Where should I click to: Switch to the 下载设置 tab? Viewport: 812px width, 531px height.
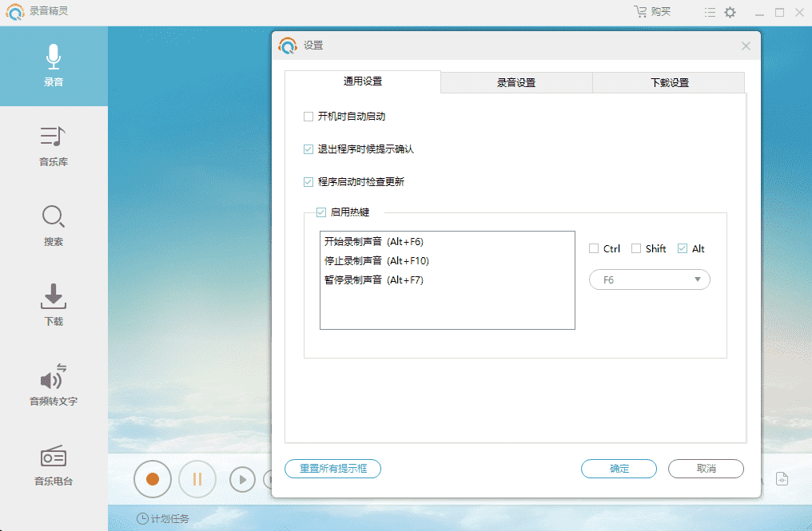[667, 81]
